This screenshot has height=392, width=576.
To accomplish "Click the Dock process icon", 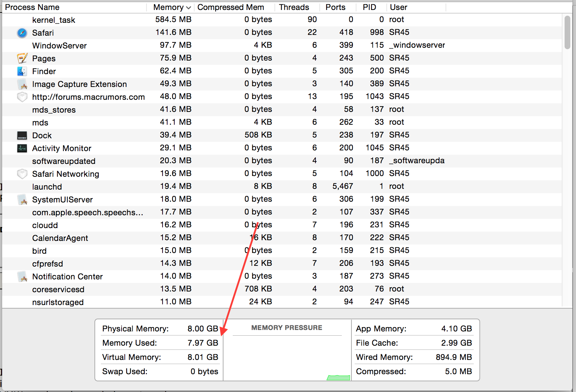I will (22, 135).
